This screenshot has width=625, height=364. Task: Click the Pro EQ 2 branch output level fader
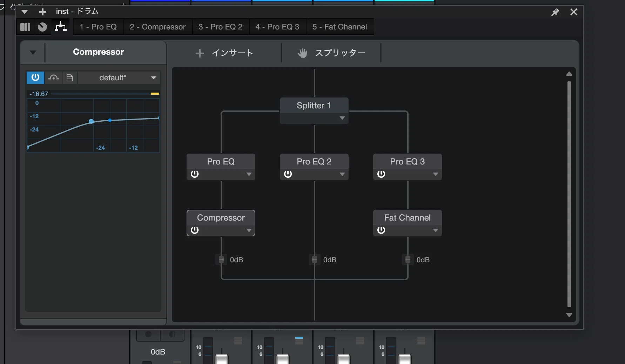315,260
